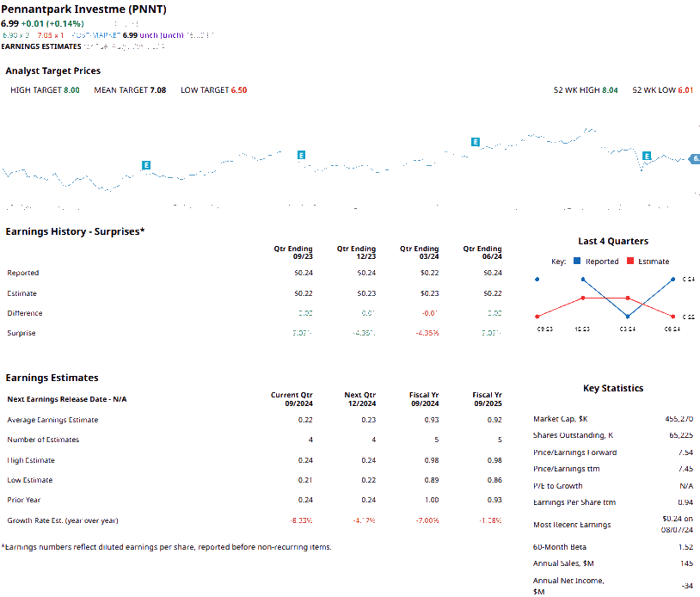Image resolution: width=700 pixels, height=597 pixels.
Task: Click the Most Recent Earnings label
Action: click(x=572, y=525)
